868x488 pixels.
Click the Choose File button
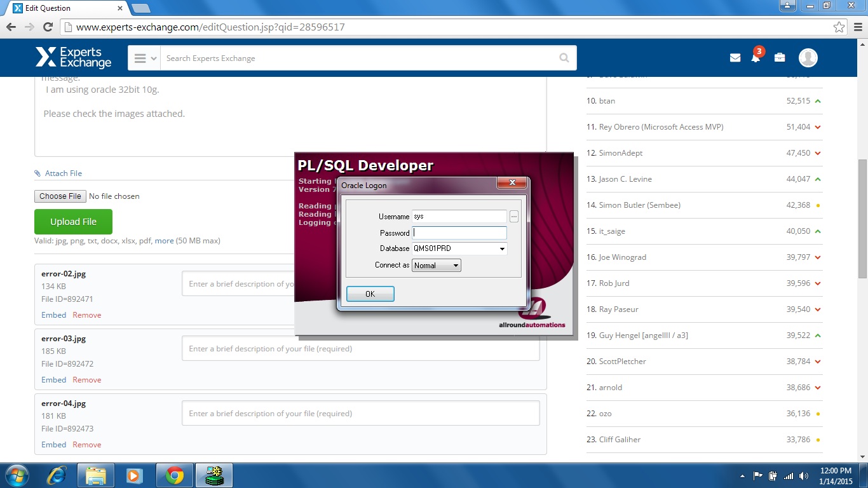pyautogui.click(x=60, y=196)
